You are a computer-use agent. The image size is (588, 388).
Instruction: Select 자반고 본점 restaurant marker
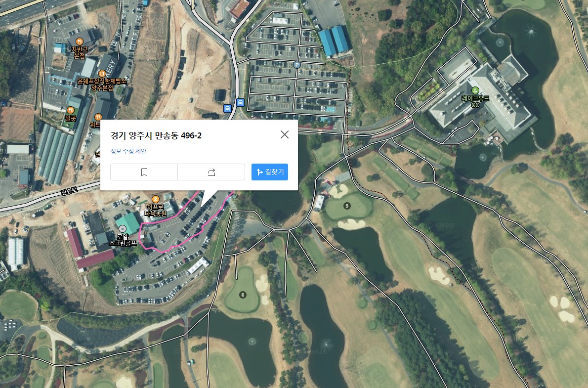79,42
